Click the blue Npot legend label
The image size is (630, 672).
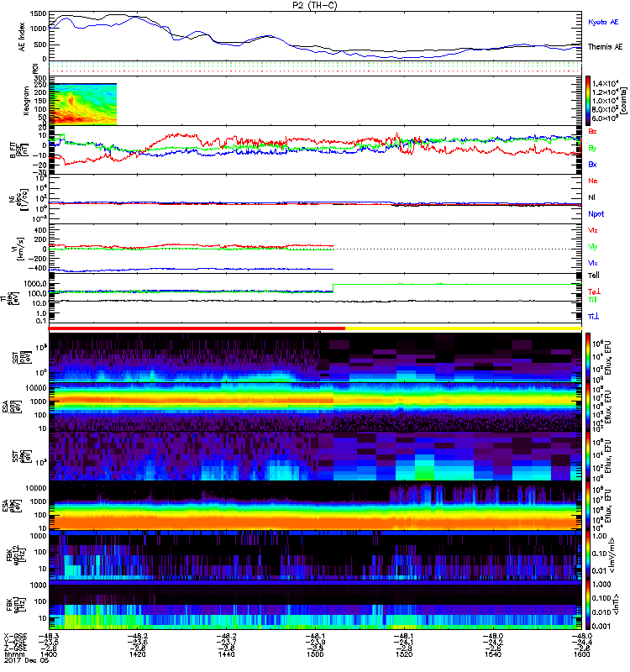click(596, 214)
